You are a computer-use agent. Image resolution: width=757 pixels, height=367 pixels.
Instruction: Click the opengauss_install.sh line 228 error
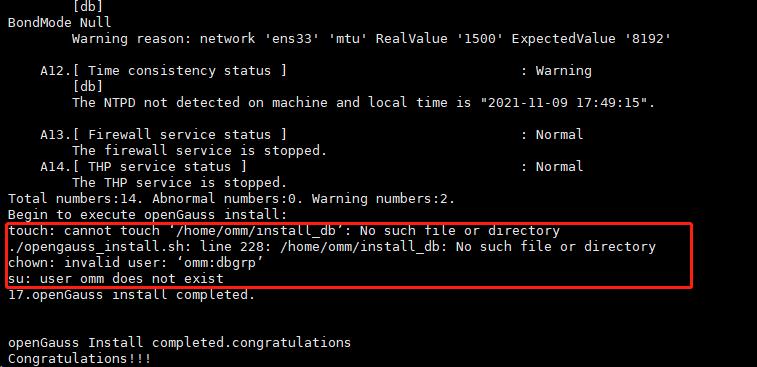click(x=332, y=247)
